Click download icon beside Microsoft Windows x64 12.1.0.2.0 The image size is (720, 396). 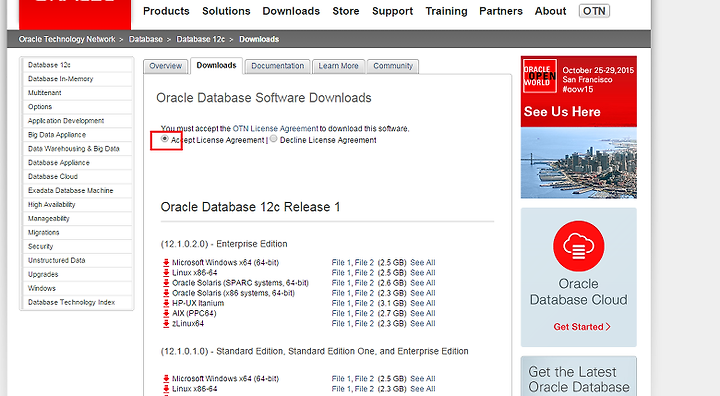click(x=166, y=263)
